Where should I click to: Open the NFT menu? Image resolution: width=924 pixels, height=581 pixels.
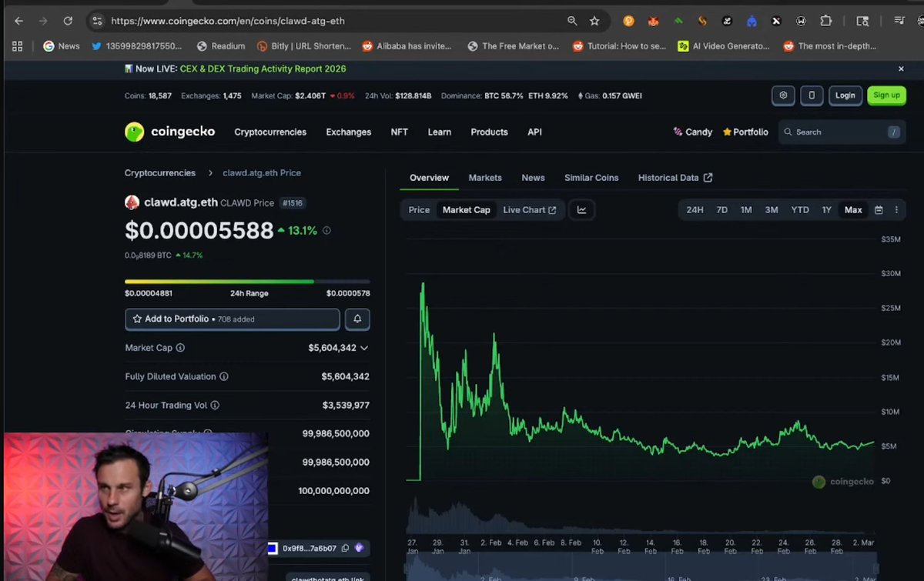point(400,132)
